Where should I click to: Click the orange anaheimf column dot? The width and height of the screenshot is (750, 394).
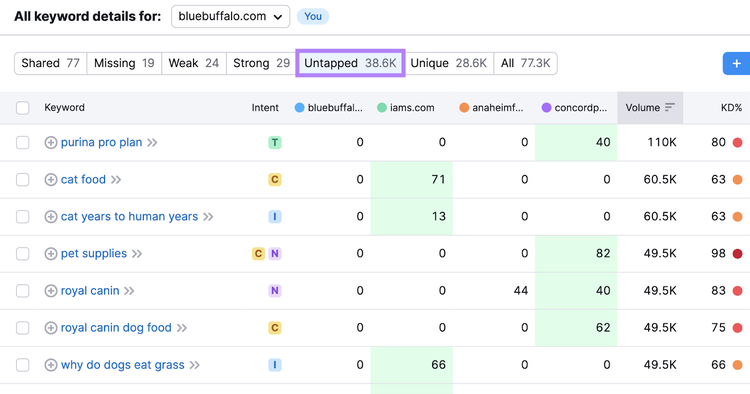[x=464, y=108]
